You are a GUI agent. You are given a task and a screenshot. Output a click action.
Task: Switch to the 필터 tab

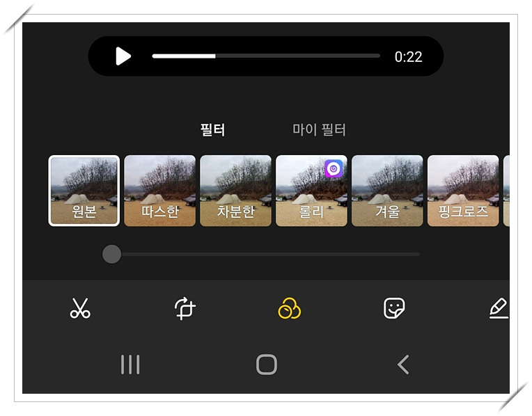(212, 130)
